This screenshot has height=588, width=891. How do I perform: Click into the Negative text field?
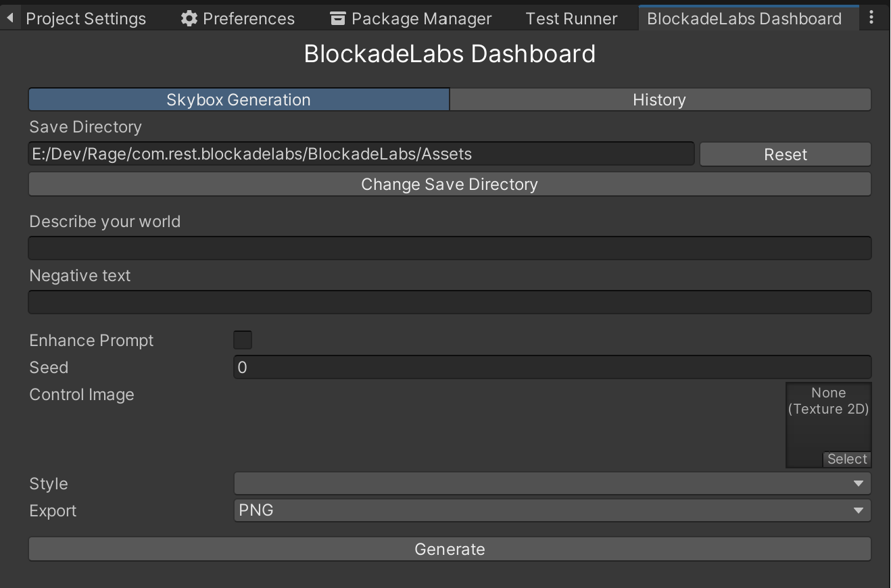click(450, 302)
